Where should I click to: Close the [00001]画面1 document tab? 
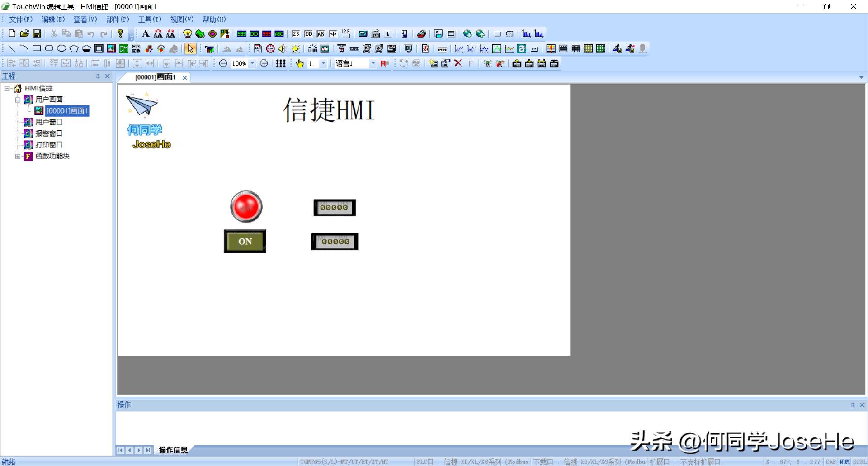(185, 78)
